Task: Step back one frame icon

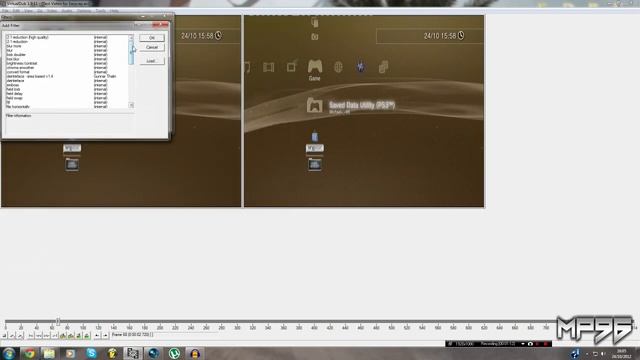Action: (39, 335)
